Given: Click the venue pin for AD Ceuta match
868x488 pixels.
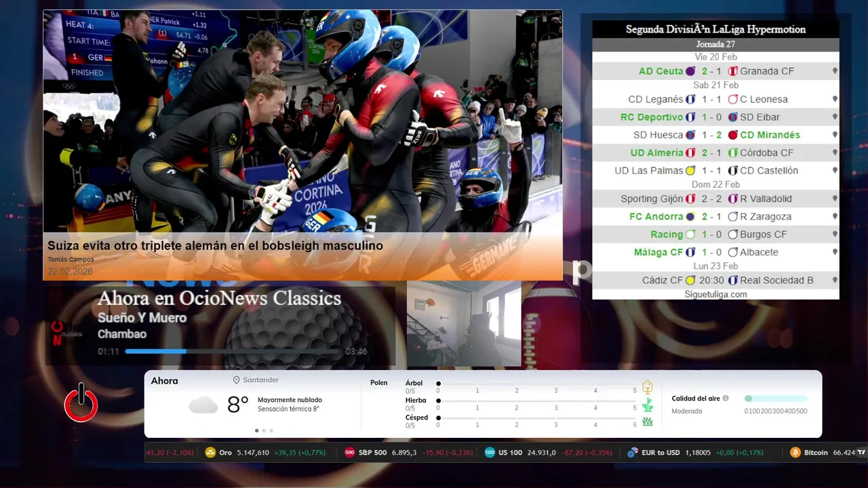Looking at the screenshot, I should pos(835,71).
